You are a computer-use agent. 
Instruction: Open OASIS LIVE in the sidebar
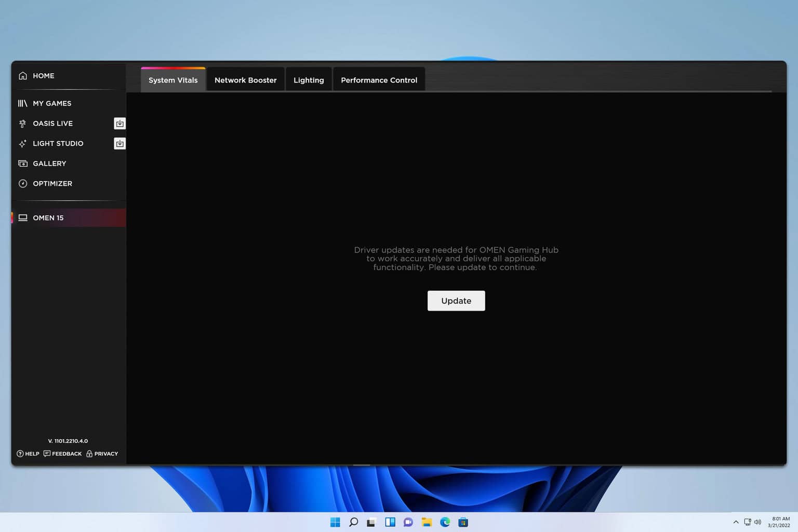point(52,124)
